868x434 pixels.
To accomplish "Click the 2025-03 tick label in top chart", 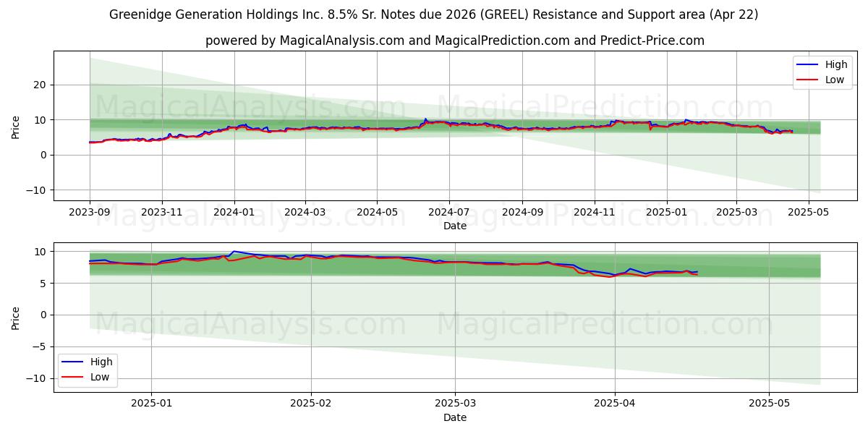I will click(736, 213).
